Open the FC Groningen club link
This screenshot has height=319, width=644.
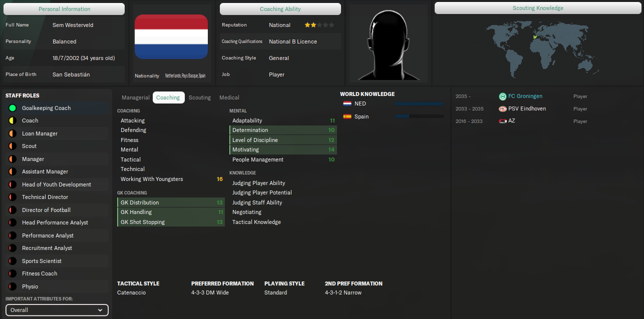[525, 96]
